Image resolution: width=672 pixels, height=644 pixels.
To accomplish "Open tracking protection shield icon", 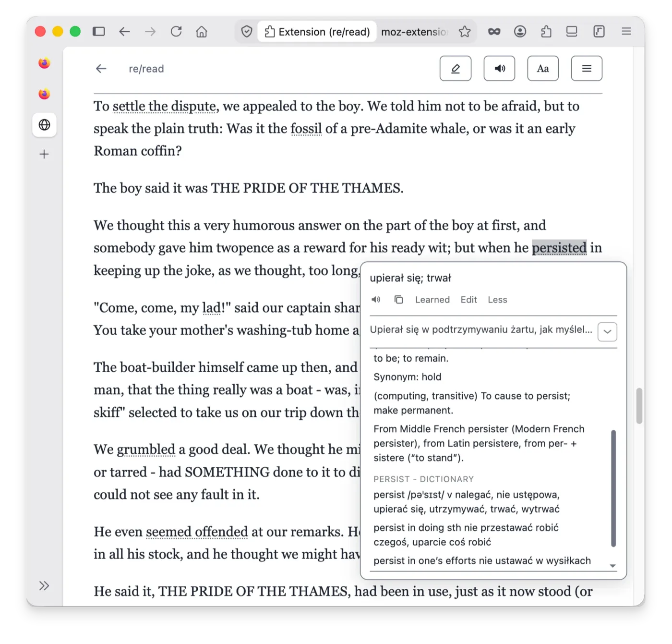I will (247, 32).
